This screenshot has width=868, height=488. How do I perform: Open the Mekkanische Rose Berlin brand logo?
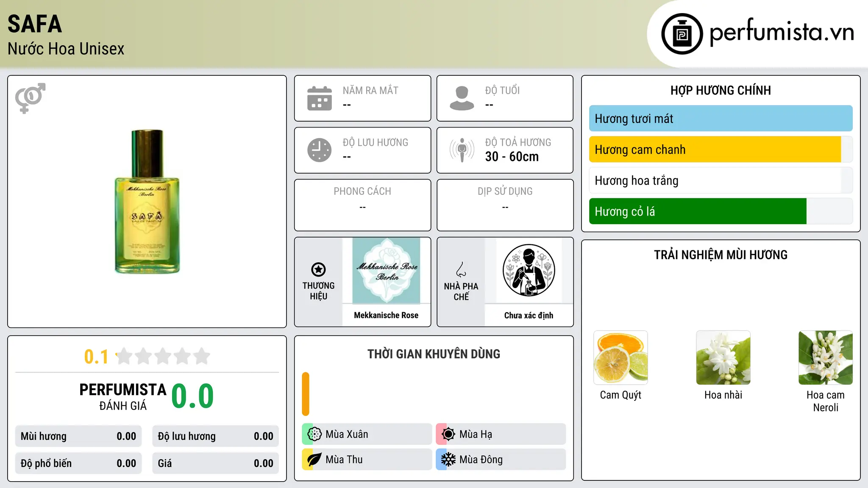click(x=386, y=270)
